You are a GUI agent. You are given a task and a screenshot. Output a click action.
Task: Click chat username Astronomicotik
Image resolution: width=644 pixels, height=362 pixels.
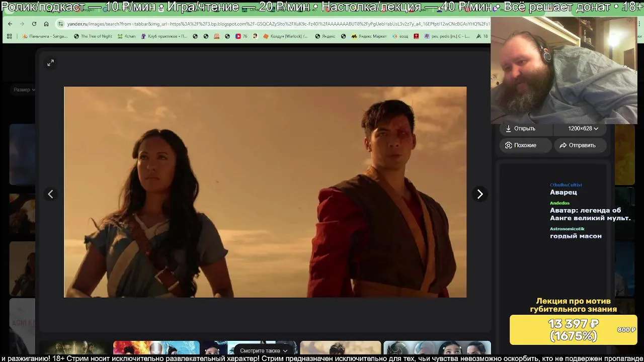[567, 229]
